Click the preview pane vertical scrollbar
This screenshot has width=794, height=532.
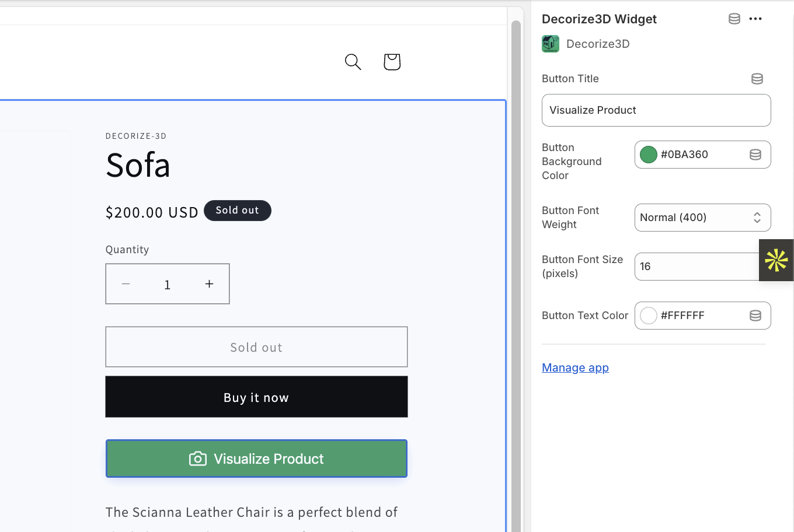click(x=516, y=274)
